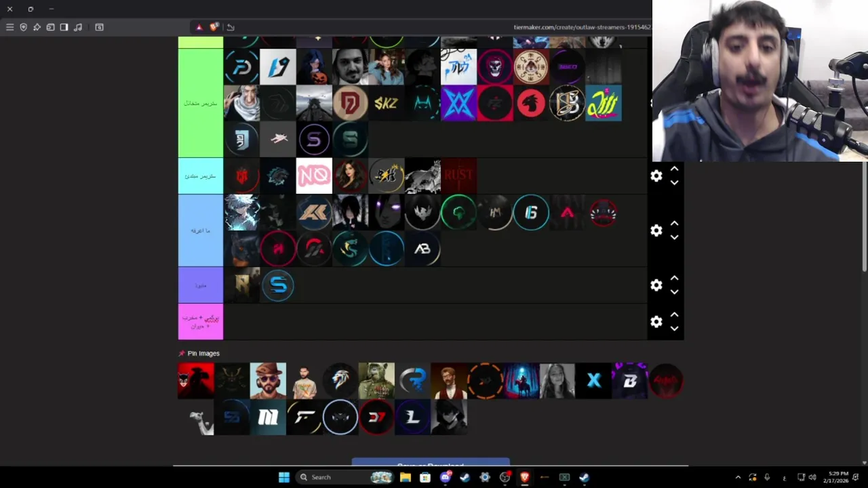Click the Brave Shields lion icon

tap(214, 27)
